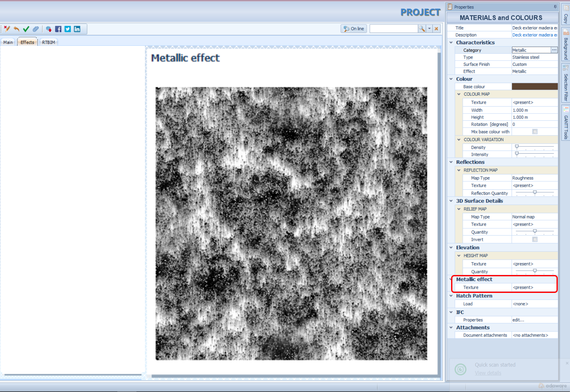Open the Selection Filter side tab
Screen dimensions: 570x392
[566, 83]
